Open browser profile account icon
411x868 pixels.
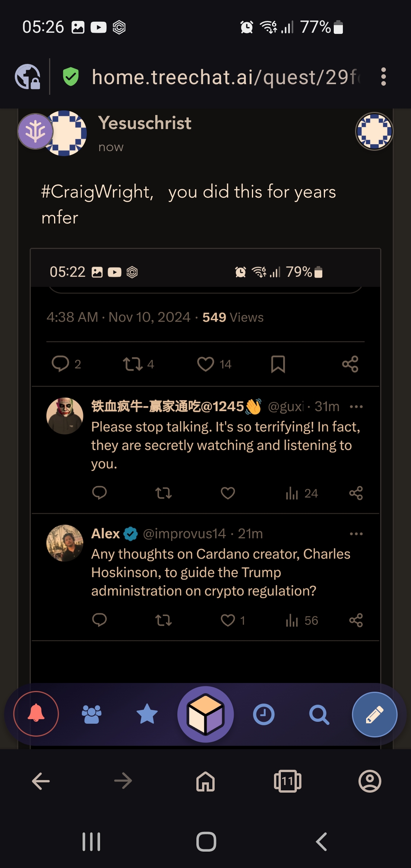point(370,781)
